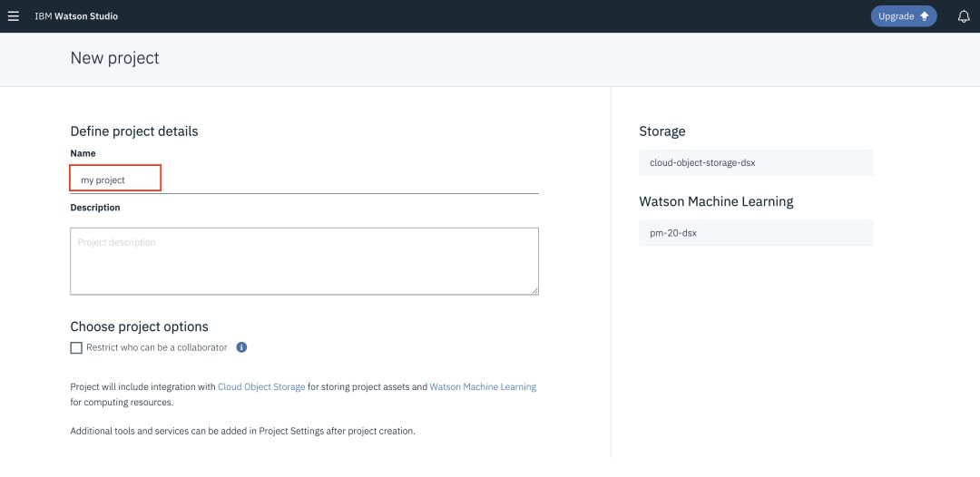Click the Upgrade button
Viewport: 980px width, 477px height.
tap(904, 16)
